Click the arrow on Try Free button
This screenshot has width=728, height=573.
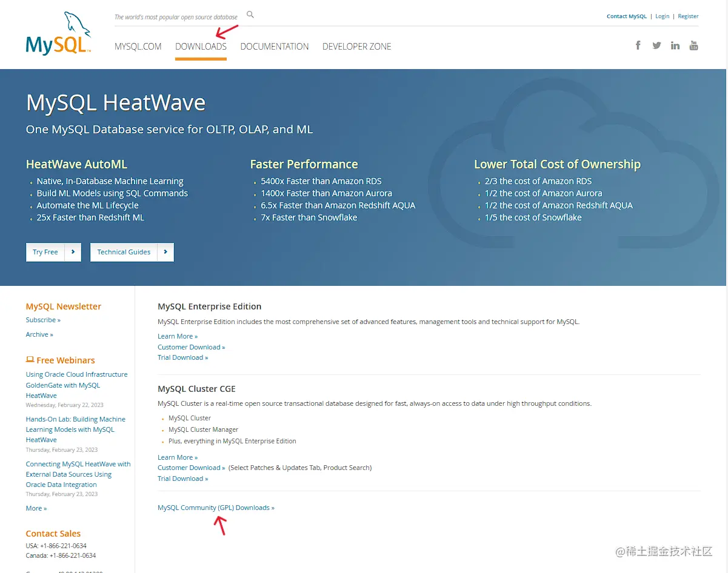(x=73, y=252)
